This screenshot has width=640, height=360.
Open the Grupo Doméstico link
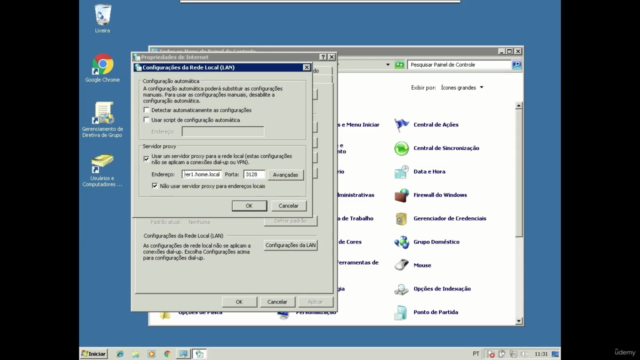pyautogui.click(x=436, y=242)
